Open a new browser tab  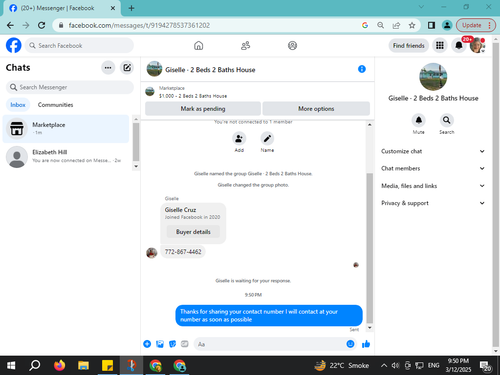click(x=131, y=8)
